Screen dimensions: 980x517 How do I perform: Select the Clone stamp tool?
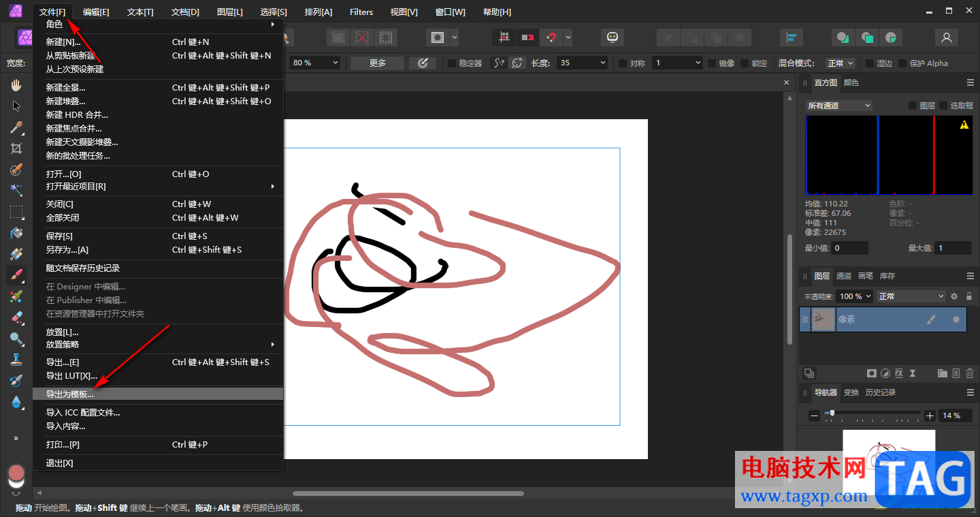click(x=16, y=360)
